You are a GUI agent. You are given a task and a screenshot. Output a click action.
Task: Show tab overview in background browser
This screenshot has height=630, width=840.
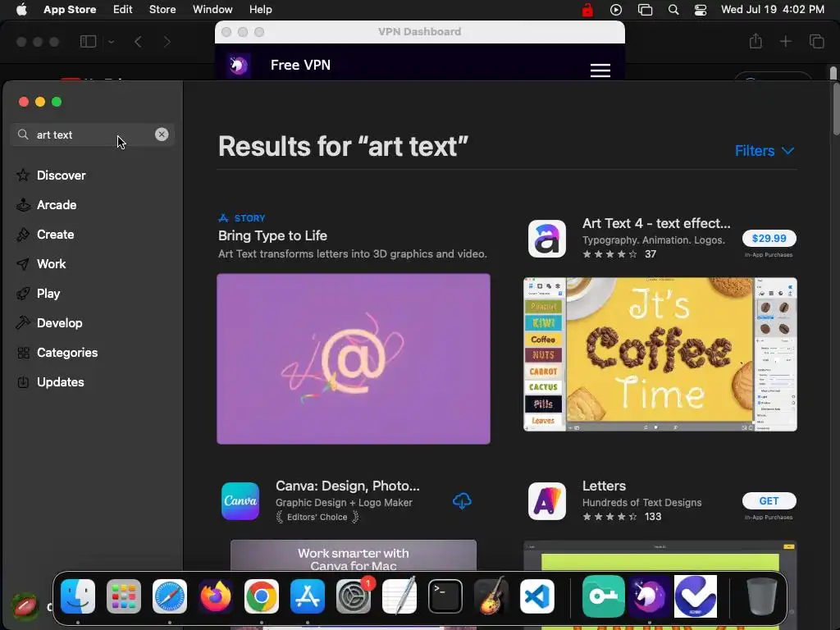816,41
